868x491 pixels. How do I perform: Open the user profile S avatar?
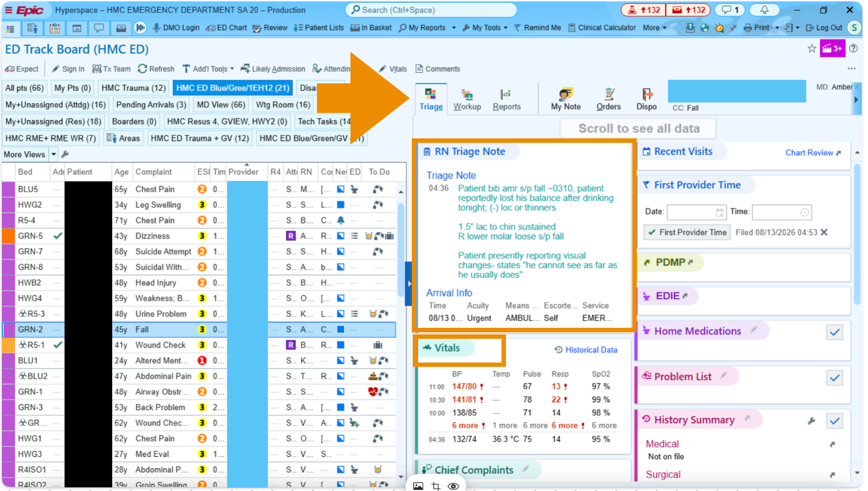(854, 28)
